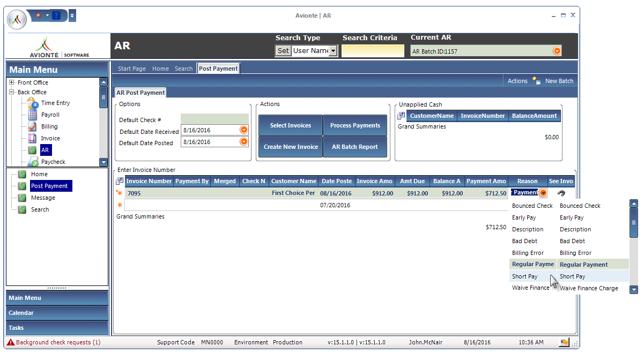
Task: Click the Select Invoices button
Action: pos(290,125)
